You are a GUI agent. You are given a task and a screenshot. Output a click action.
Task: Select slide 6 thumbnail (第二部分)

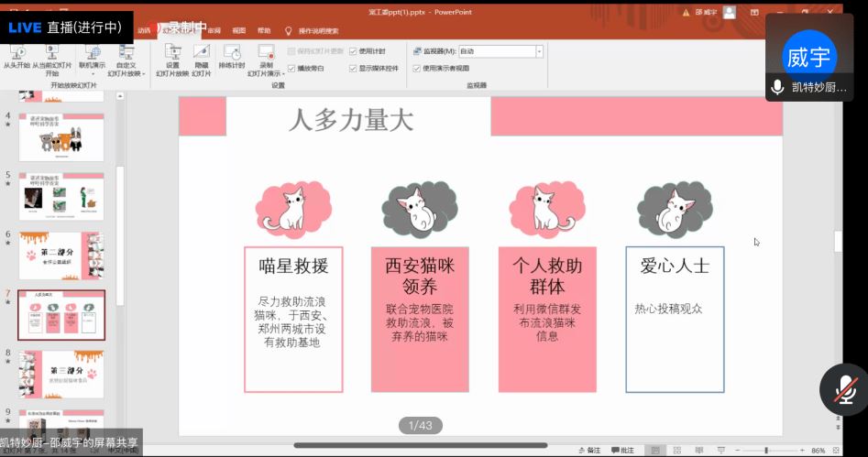click(61, 256)
